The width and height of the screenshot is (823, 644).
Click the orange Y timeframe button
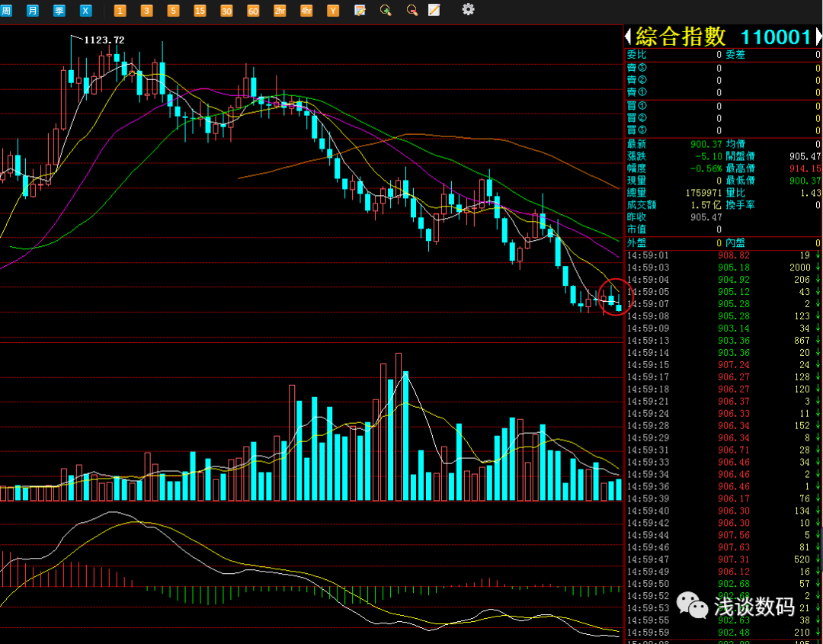pos(333,11)
